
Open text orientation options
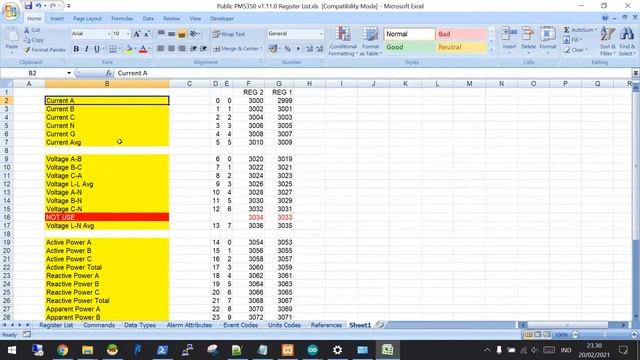click(194, 34)
